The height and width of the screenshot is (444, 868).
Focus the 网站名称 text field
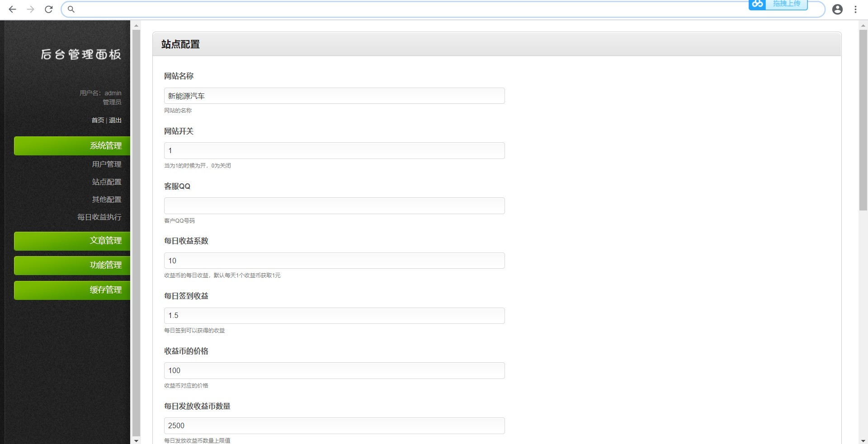334,96
